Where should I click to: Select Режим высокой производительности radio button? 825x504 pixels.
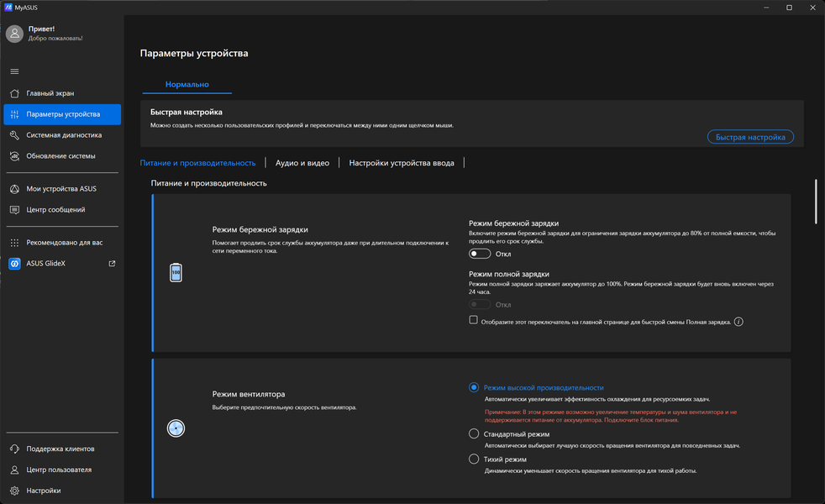(x=474, y=387)
